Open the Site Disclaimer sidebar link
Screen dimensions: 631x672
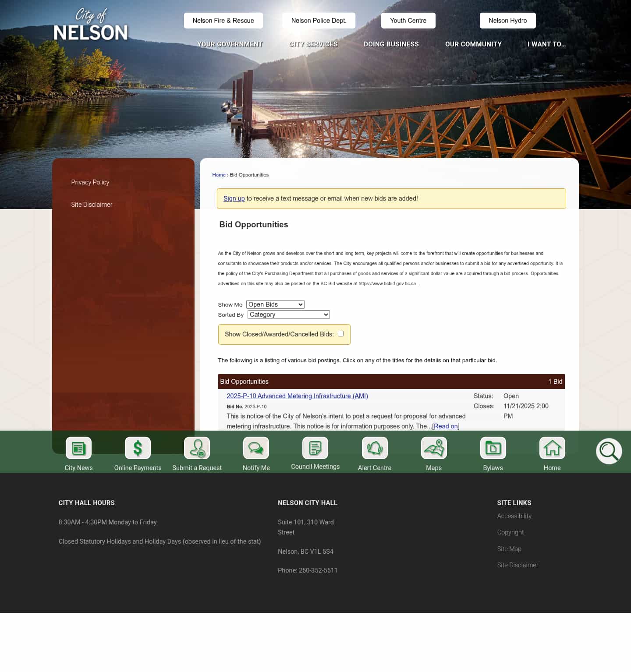click(92, 205)
